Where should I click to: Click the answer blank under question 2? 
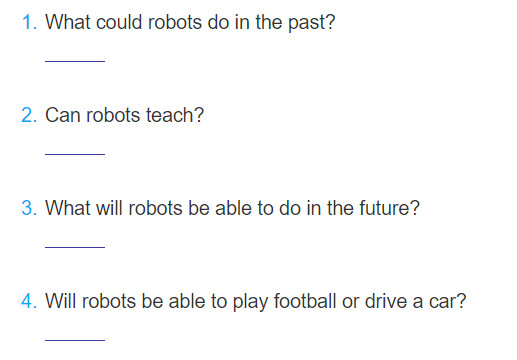point(75,154)
